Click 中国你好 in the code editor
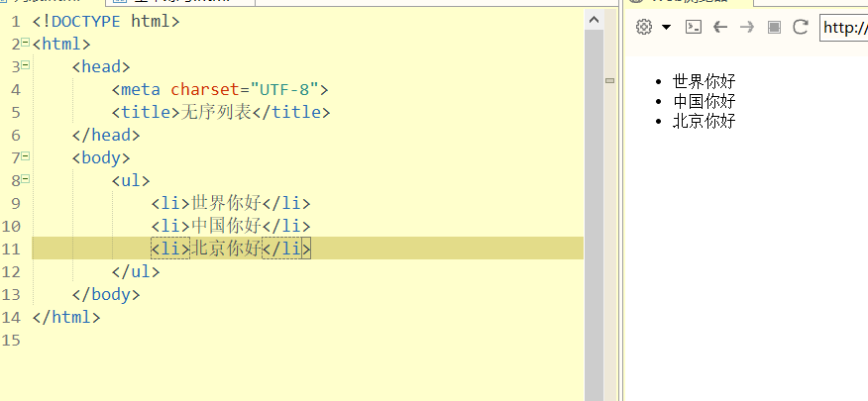Viewport: 868px width, 401px height. pyautogui.click(x=226, y=226)
